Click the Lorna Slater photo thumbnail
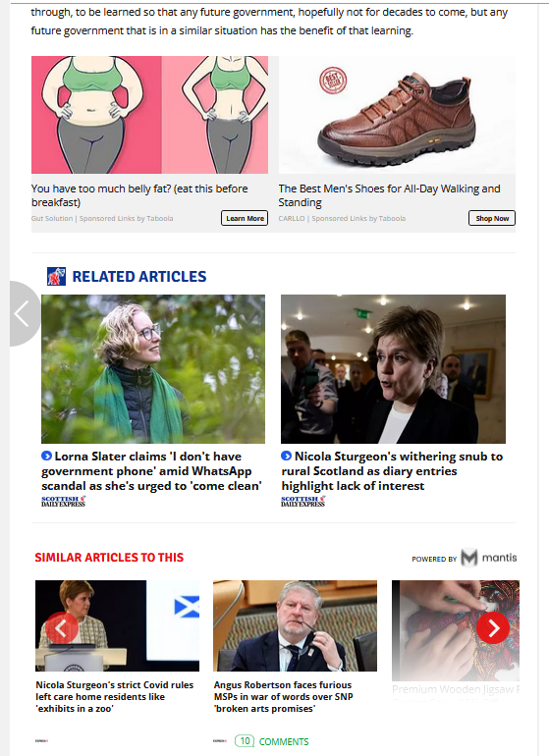This screenshot has height=756, width=549. 153,369
